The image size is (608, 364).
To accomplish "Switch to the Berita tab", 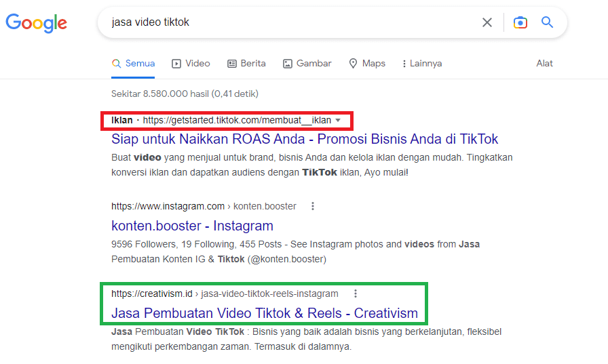I will pos(246,64).
